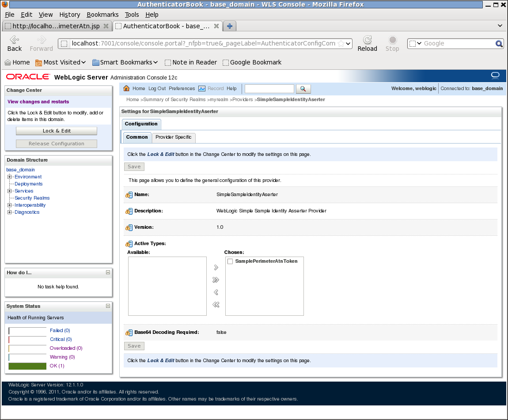The width and height of the screenshot is (508, 420).
Task: Switch to the Provider Specific tab
Action: click(174, 137)
